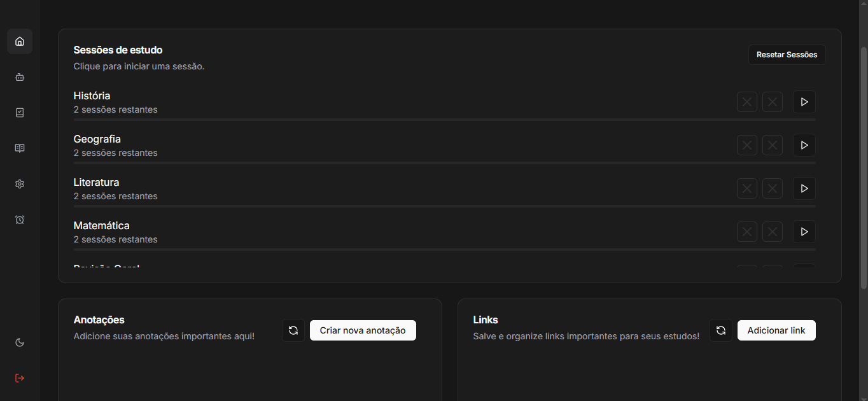868x401 pixels.
Task: Refresh the Links list
Action: point(721,330)
